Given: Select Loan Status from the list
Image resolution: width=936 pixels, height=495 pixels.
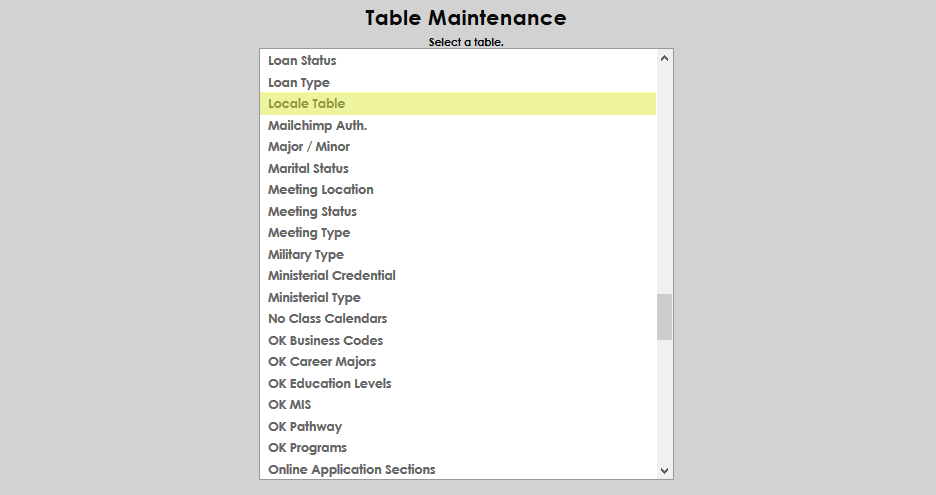Looking at the screenshot, I should (x=302, y=61).
